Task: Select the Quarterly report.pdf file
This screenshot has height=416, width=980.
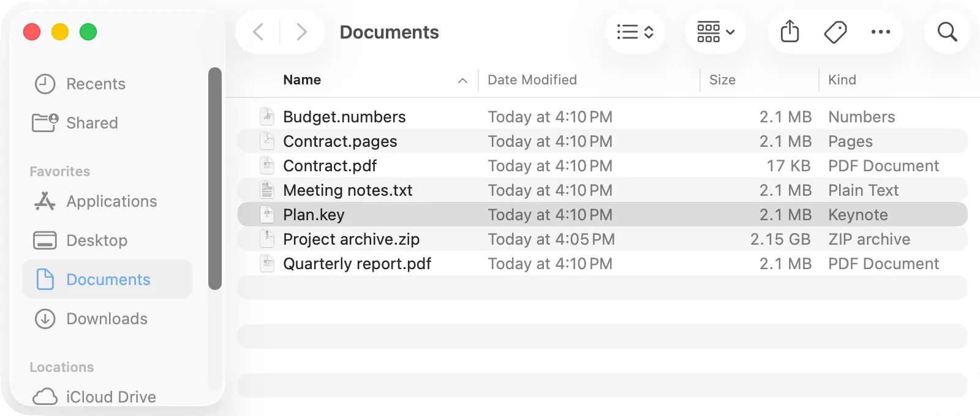Action: (x=603, y=263)
